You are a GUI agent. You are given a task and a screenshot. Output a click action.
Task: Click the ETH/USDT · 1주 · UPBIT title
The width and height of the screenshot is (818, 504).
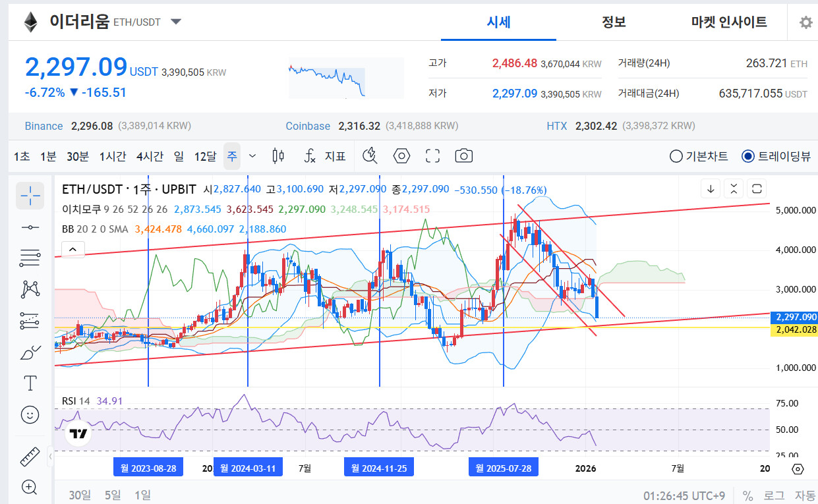(129, 190)
